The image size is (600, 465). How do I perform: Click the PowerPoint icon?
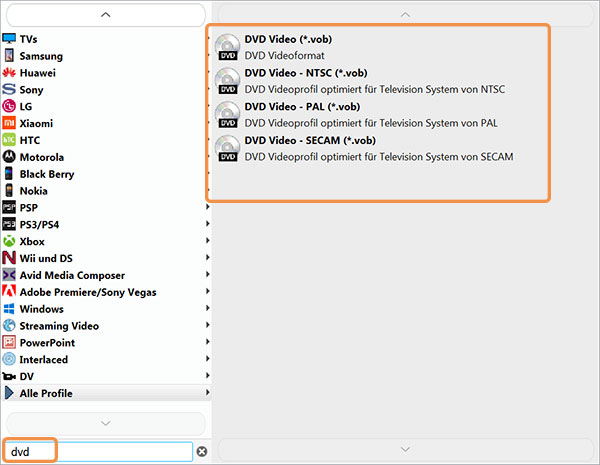tap(9, 342)
